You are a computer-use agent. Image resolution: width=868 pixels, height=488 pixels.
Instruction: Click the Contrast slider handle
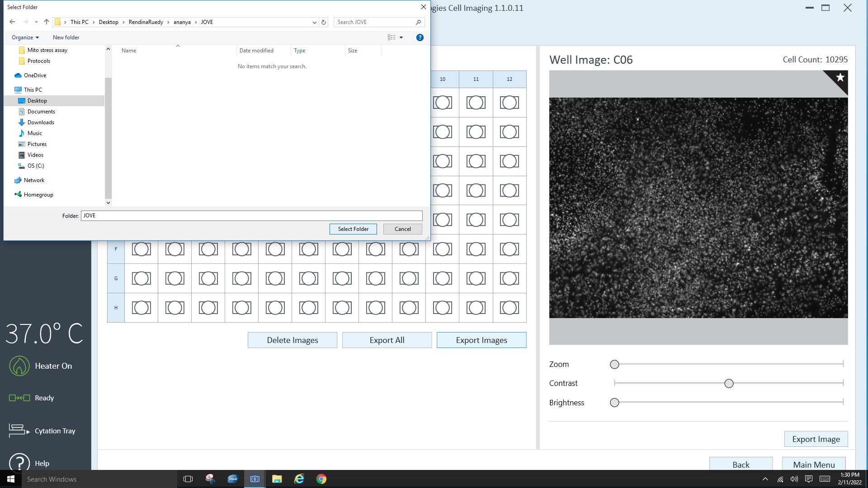click(x=729, y=384)
